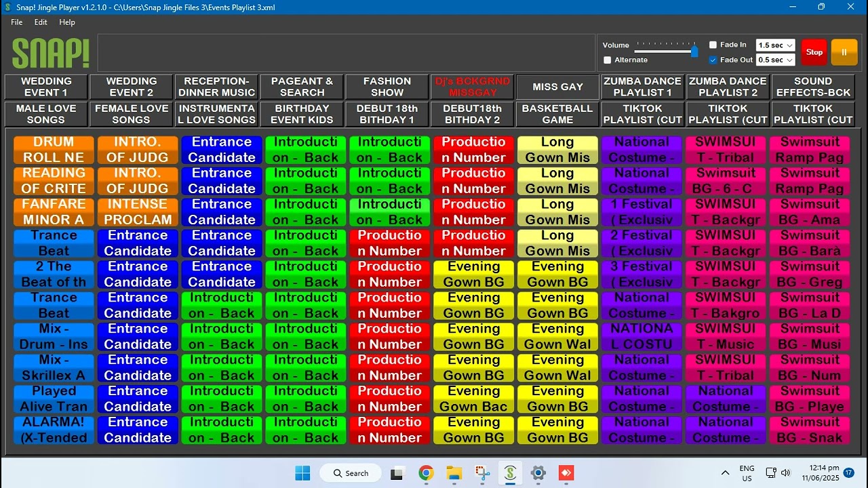Screen dimensions: 868x488
Task: Trigger the ALARMA! (X-Tended jingle
Action: (54, 430)
